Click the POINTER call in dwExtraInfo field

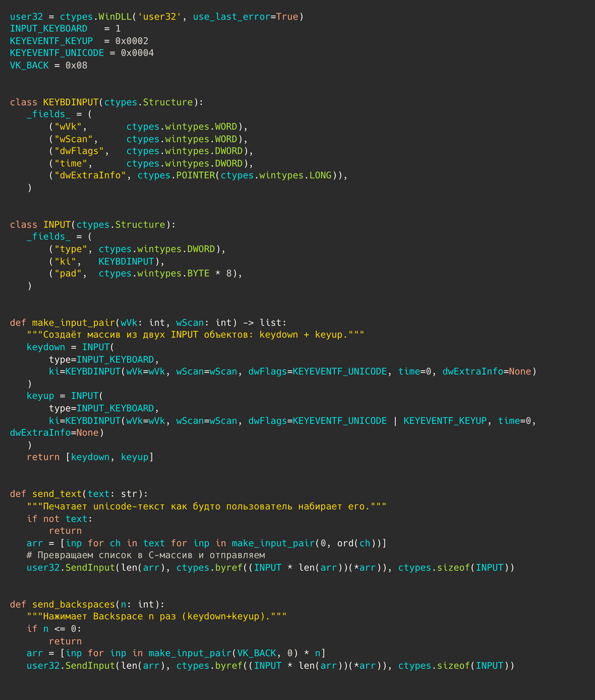click(x=195, y=175)
